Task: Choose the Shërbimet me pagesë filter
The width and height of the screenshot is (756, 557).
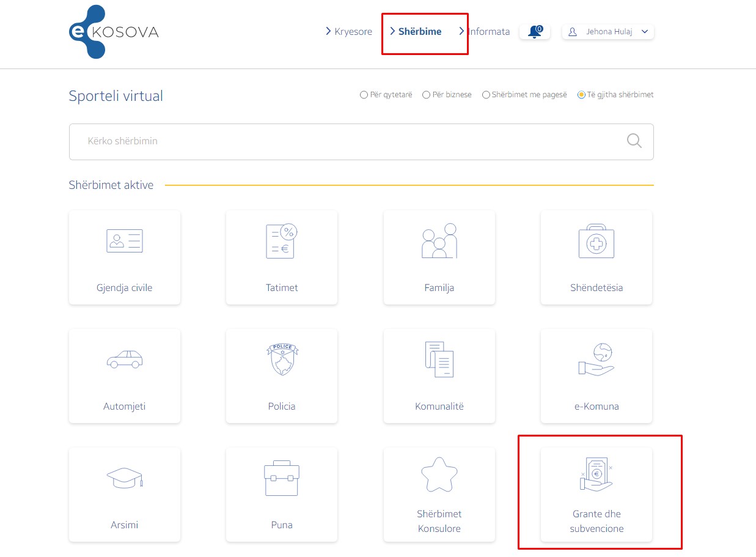Action: coord(486,95)
